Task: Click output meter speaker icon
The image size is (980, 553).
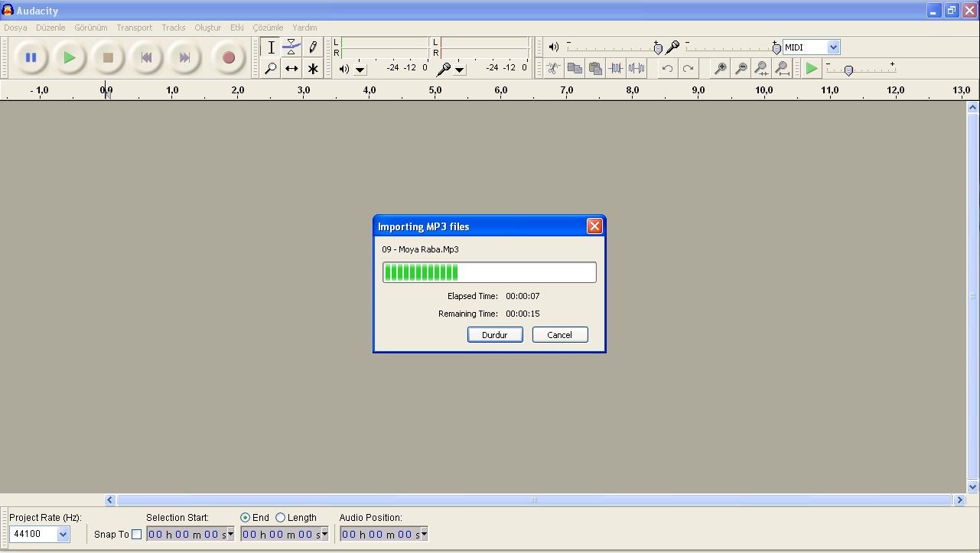Action: 344,69
